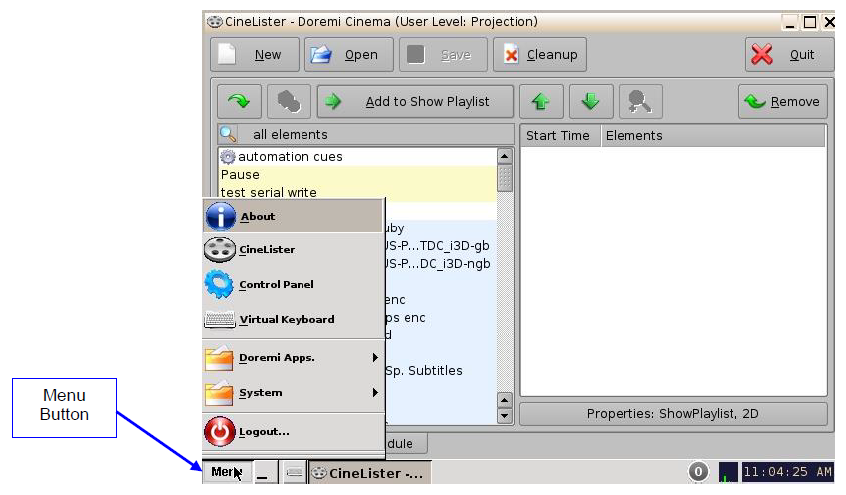The width and height of the screenshot is (846, 495).
Task: Click the New playlist button
Action: [x=255, y=55]
